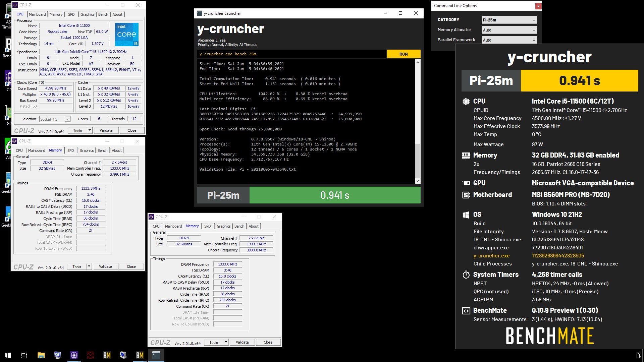Click title icon of left CPU-Z Memory window
This screenshot has height=362, width=644.
click(x=14, y=141)
